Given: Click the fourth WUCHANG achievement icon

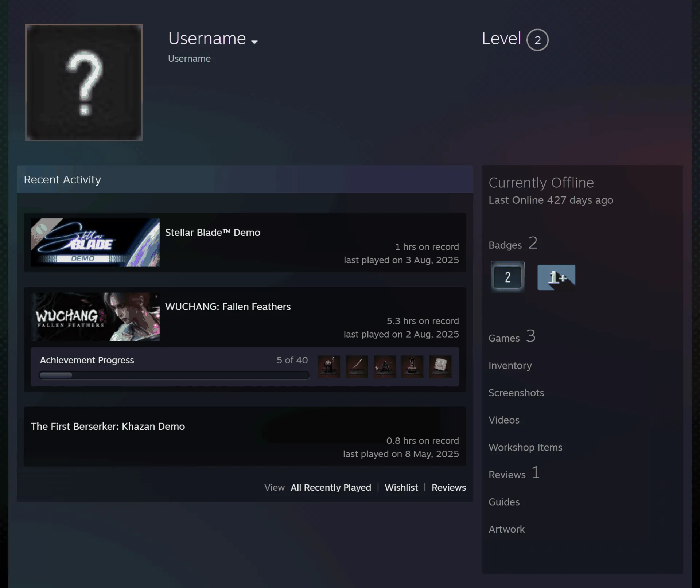Looking at the screenshot, I should pos(412,366).
